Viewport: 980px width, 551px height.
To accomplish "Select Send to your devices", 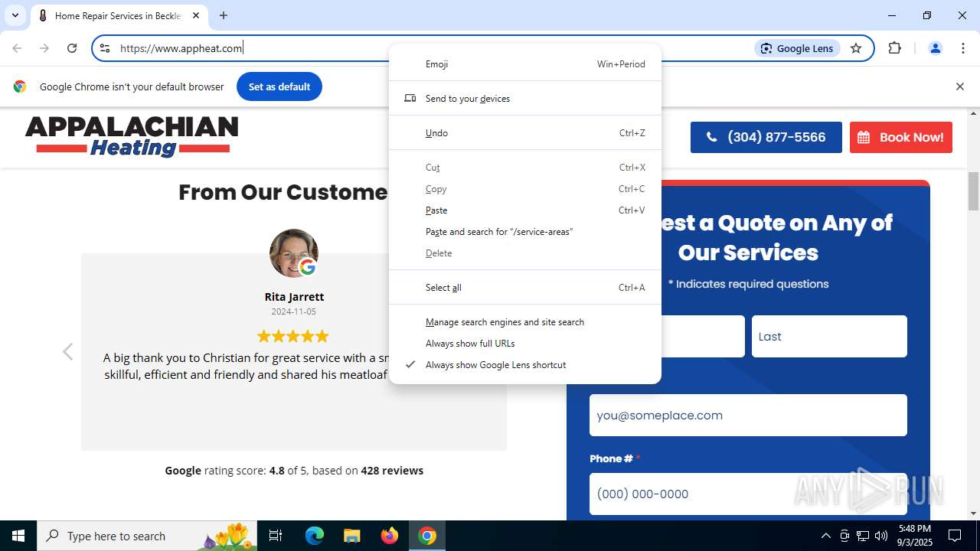I will 525,99.
